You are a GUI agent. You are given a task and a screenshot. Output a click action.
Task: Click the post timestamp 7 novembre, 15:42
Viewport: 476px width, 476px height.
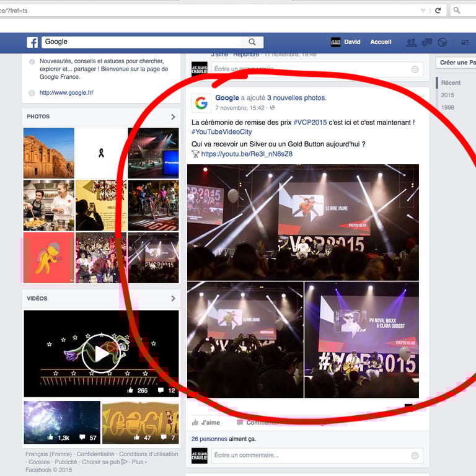[239, 108]
